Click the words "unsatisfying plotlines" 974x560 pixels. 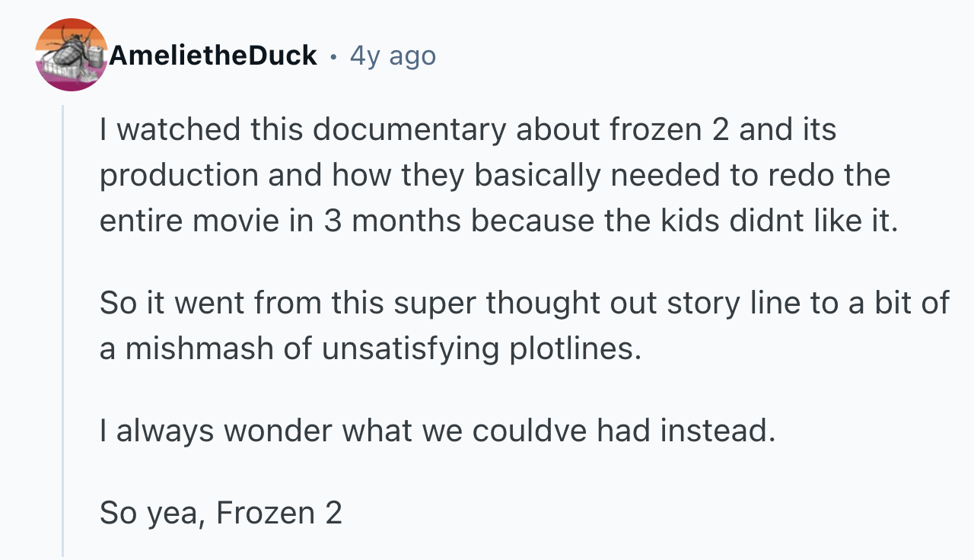pyautogui.click(x=476, y=348)
